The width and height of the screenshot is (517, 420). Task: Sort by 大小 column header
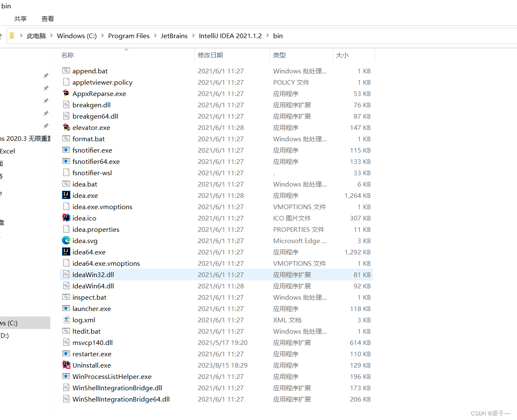[x=342, y=55]
